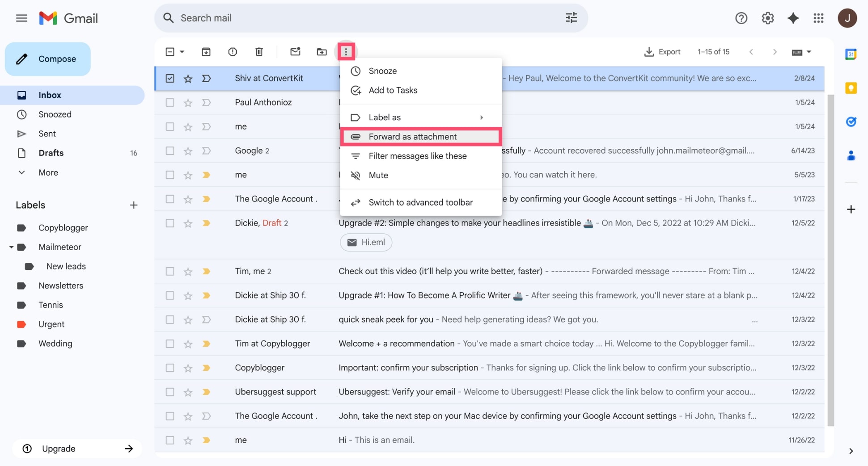Screen dimensions: 868x466
Task: Toggle the select-all checkbox in toolbar
Action: [170, 52]
